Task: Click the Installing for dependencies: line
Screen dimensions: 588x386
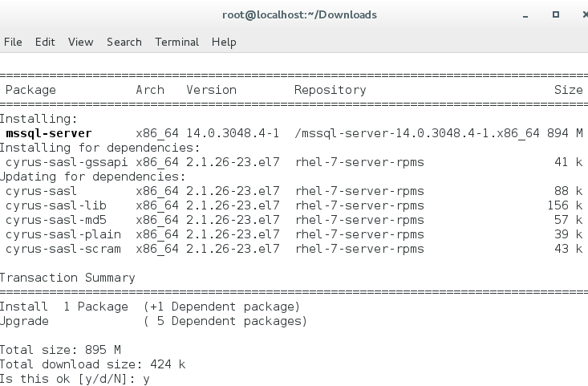Action: click(99, 148)
